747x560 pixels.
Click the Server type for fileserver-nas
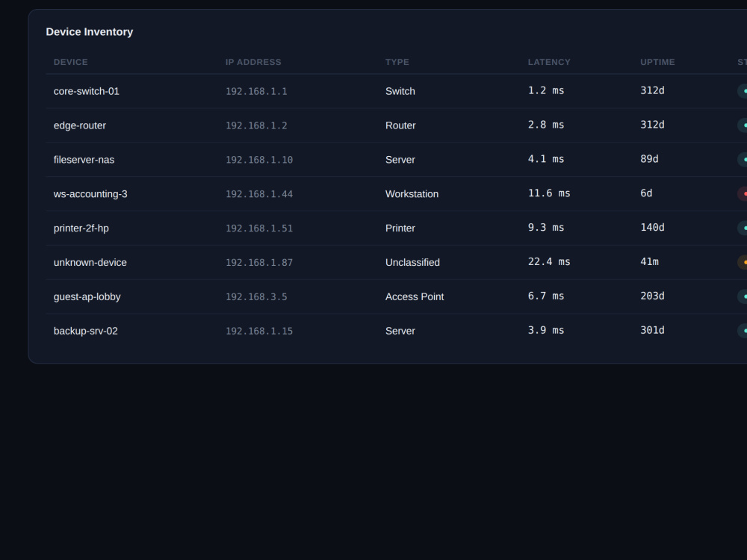(400, 160)
